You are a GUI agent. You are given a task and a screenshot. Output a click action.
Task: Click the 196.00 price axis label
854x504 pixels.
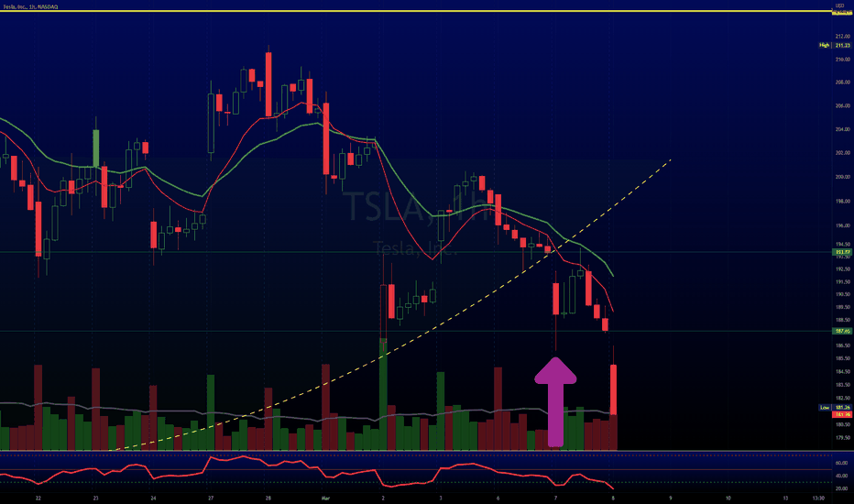pyautogui.click(x=843, y=225)
